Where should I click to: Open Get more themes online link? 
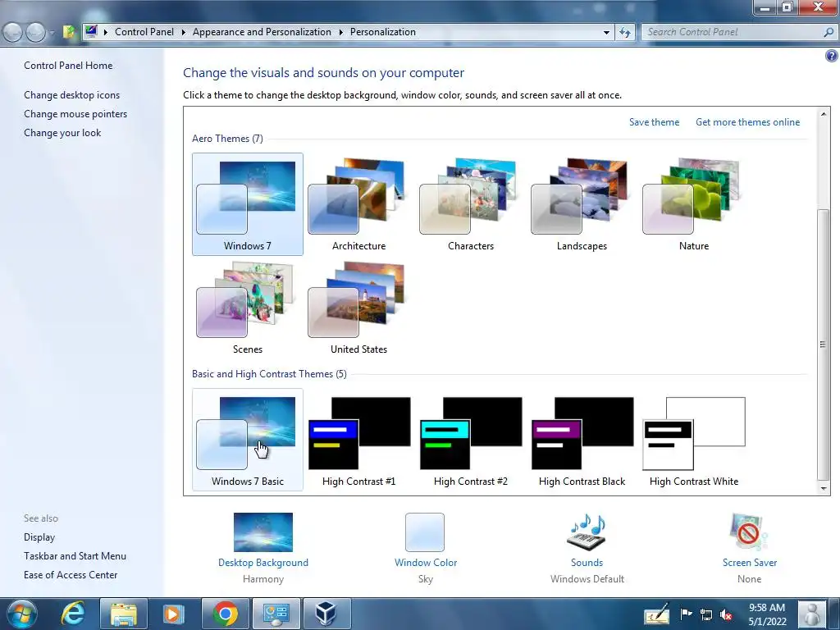tap(747, 122)
